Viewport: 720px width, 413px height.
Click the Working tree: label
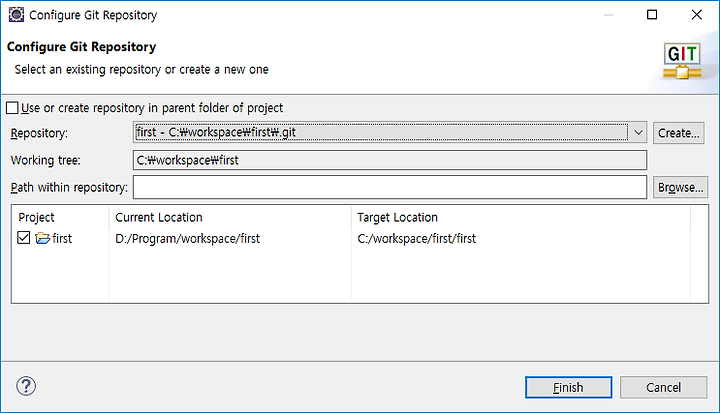45,160
